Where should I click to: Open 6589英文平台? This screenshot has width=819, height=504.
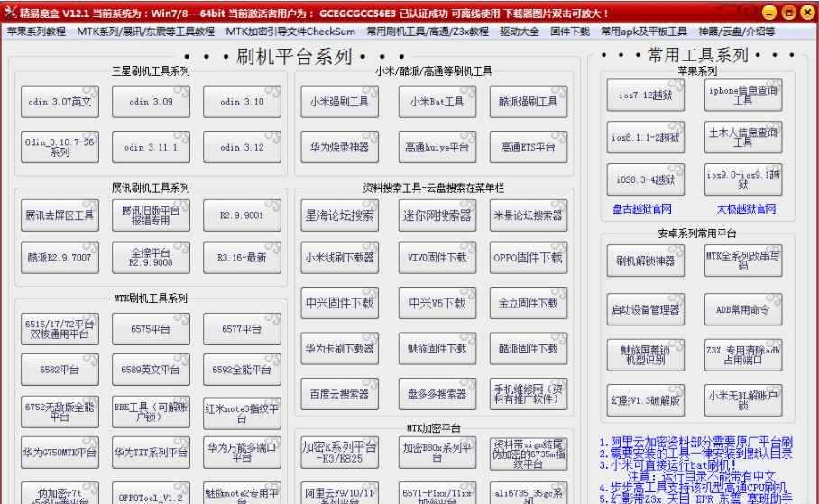[x=151, y=370]
